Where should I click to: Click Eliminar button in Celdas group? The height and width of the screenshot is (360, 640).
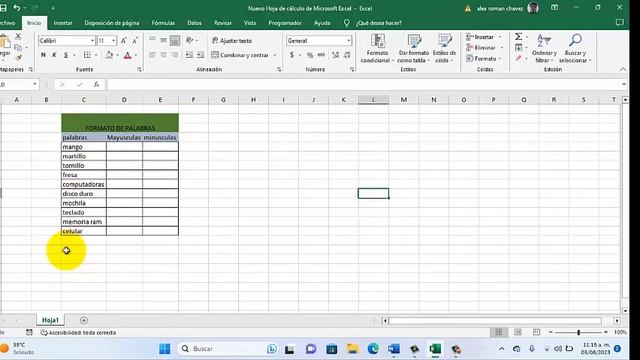(x=484, y=48)
